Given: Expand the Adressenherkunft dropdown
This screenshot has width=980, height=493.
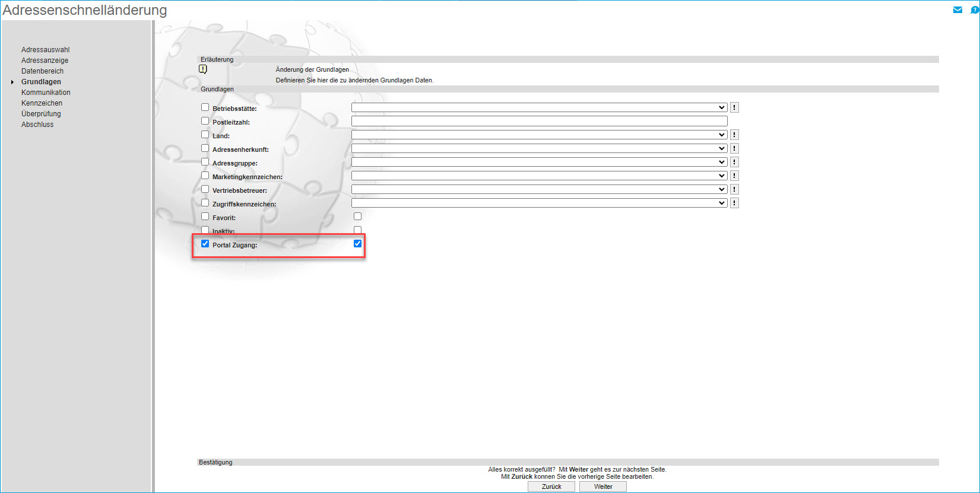Looking at the screenshot, I should pos(539,148).
